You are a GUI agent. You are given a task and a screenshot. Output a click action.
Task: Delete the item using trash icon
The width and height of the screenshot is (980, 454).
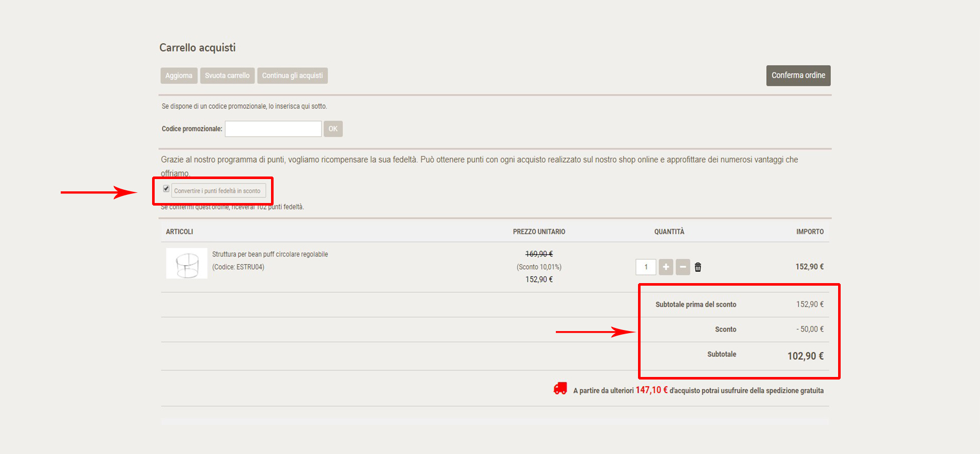(x=698, y=267)
